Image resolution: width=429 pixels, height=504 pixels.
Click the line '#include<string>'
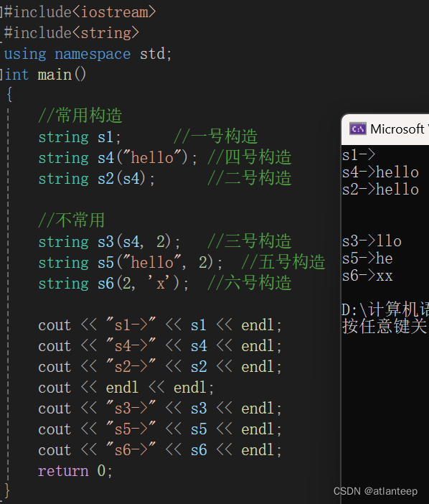[72, 33]
